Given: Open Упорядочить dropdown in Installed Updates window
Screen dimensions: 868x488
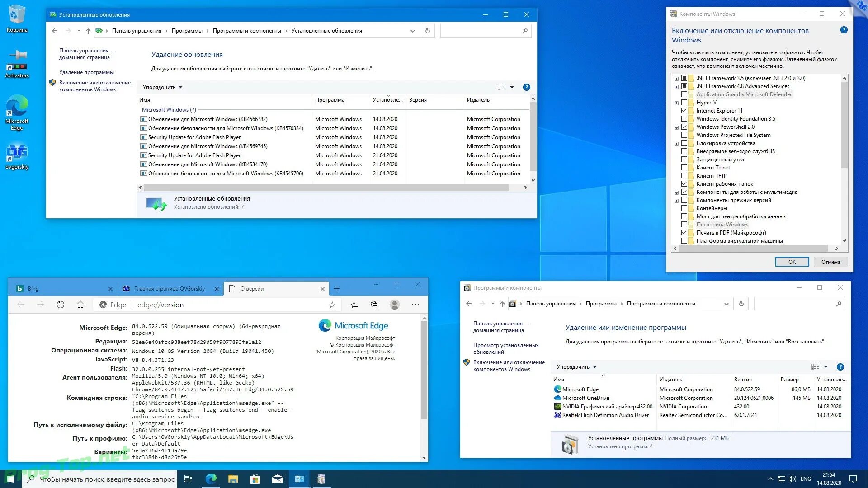Looking at the screenshot, I should (x=162, y=87).
